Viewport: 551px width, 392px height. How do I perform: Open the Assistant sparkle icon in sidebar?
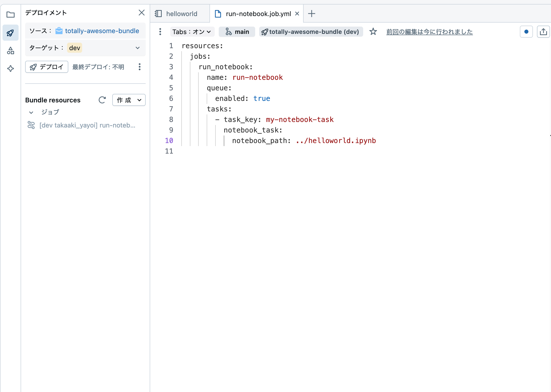pos(10,69)
